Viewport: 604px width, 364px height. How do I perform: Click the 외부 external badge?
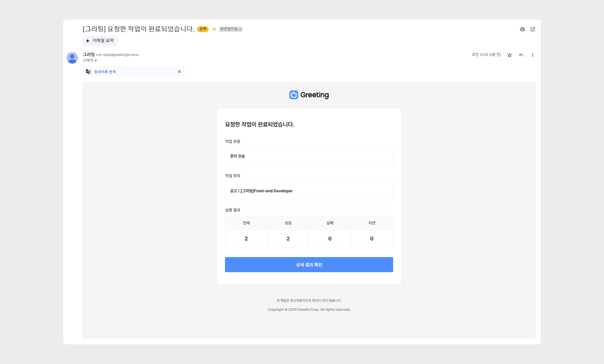(x=203, y=29)
